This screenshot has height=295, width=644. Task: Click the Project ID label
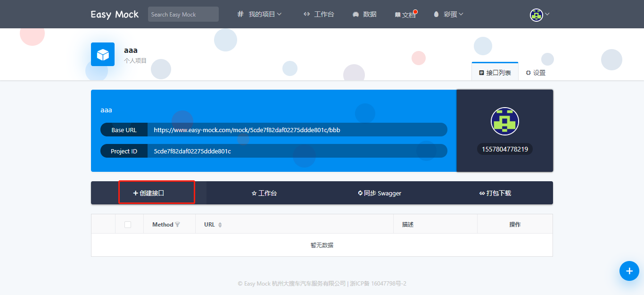pos(124,151)
